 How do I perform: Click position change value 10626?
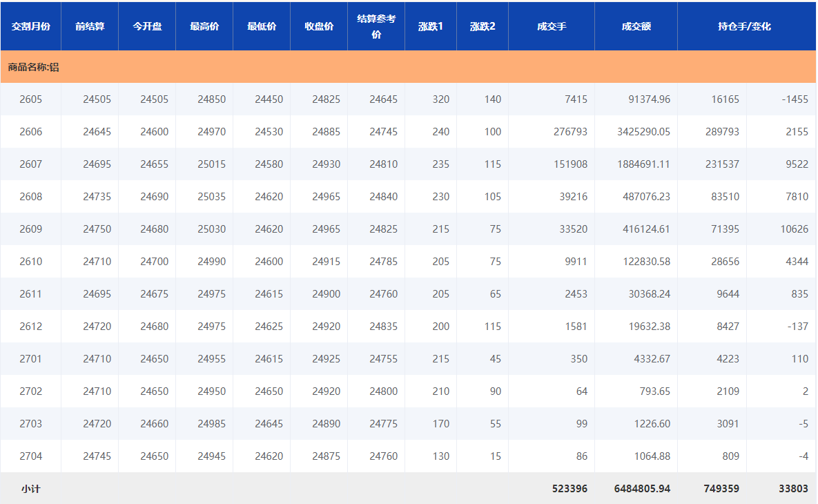(794, 229)
